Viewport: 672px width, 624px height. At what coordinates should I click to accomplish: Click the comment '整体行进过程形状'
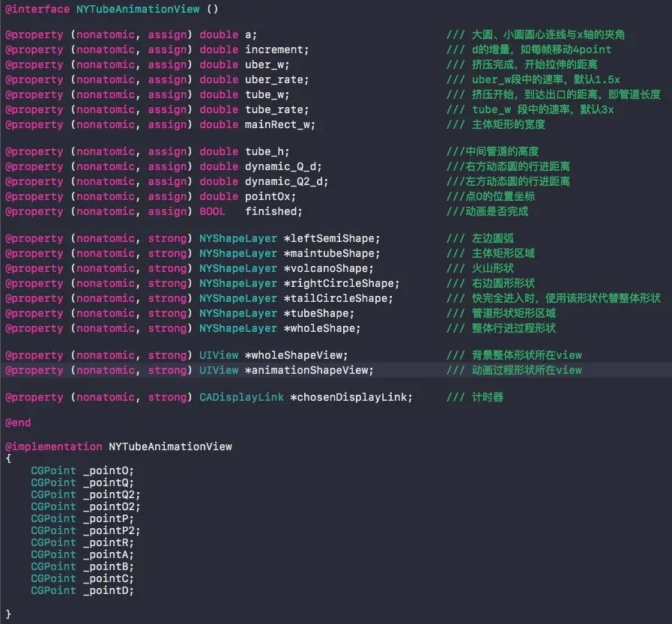pos(514,328)
